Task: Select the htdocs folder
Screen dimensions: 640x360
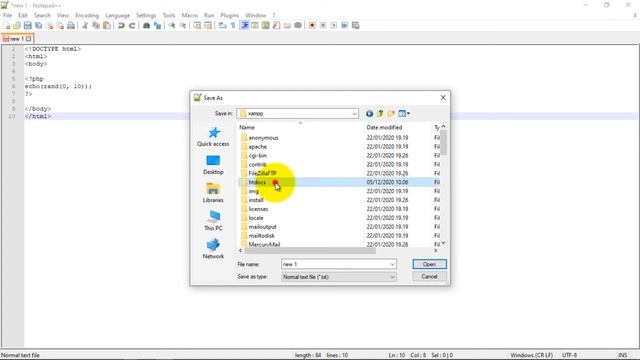Action: [257, 182]
